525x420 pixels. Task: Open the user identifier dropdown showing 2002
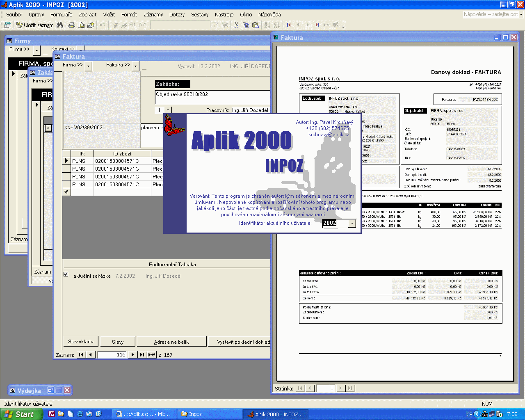point(352,223)
